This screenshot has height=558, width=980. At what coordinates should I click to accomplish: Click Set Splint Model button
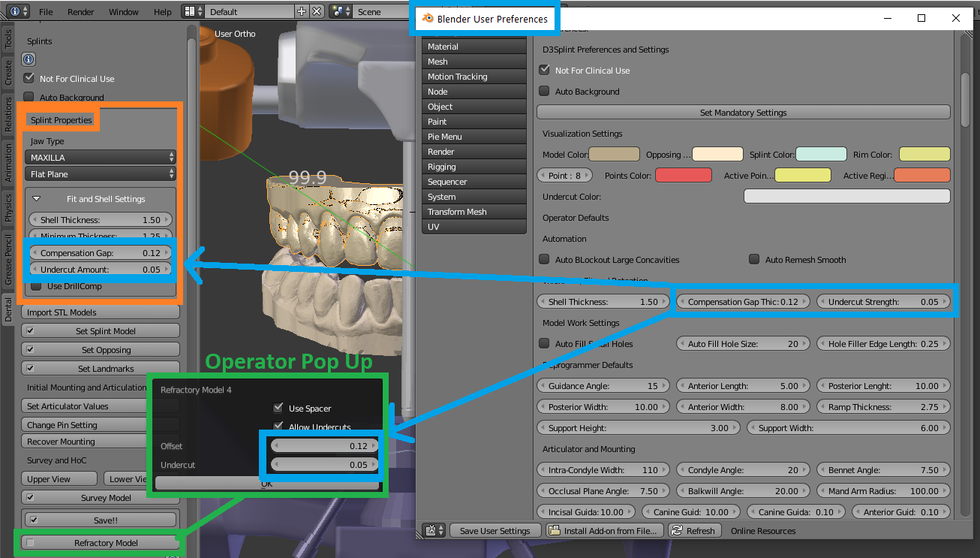pos(101,331)
